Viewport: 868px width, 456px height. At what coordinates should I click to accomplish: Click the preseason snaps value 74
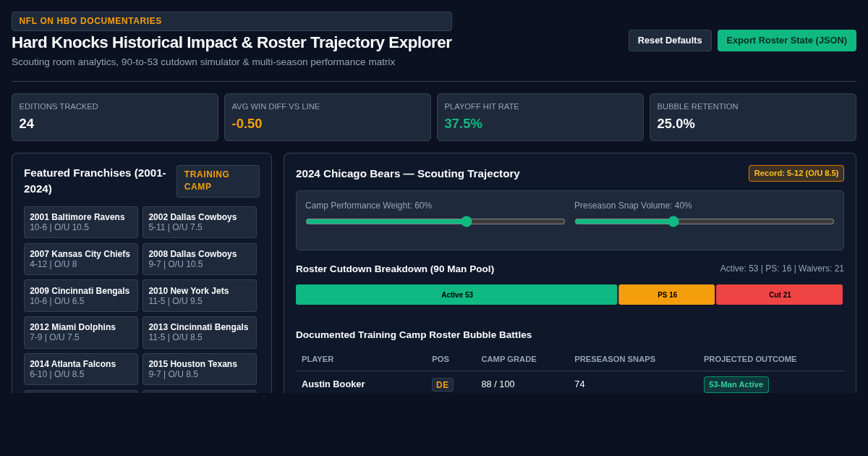(579, 384)
